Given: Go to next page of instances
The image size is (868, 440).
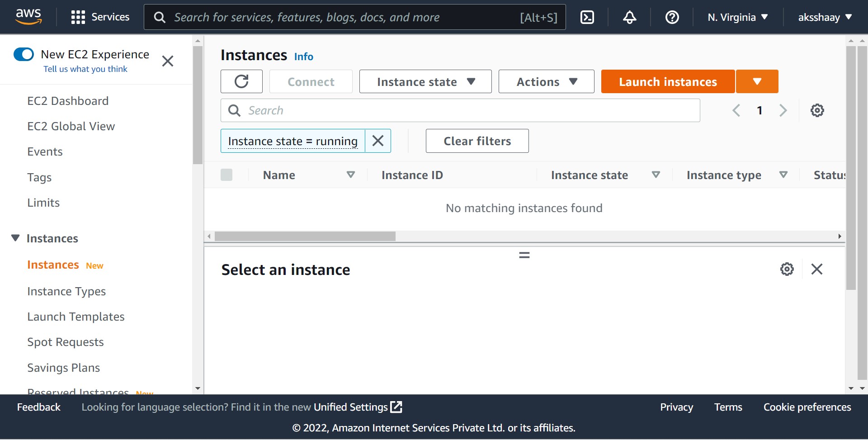Looking at the screenshot, I should (x=783, y=110).
